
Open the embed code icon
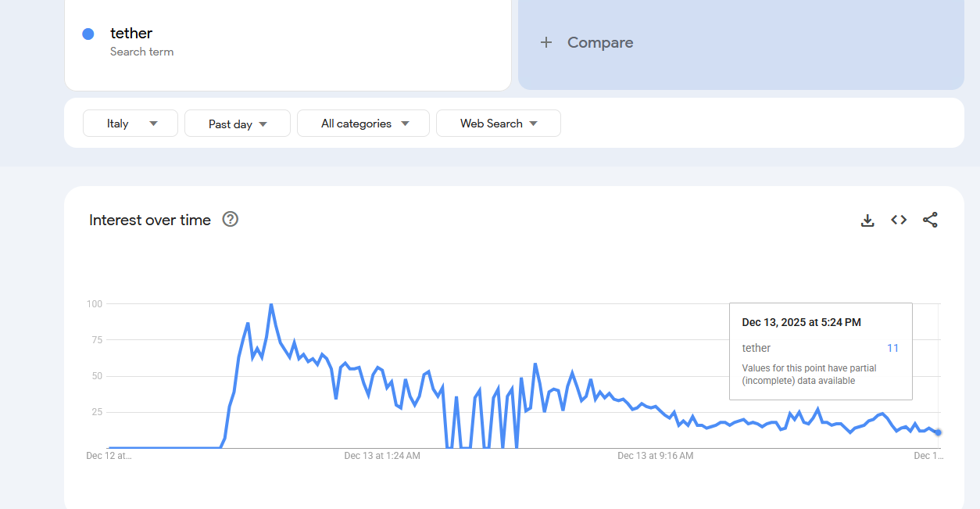[899, 220]
